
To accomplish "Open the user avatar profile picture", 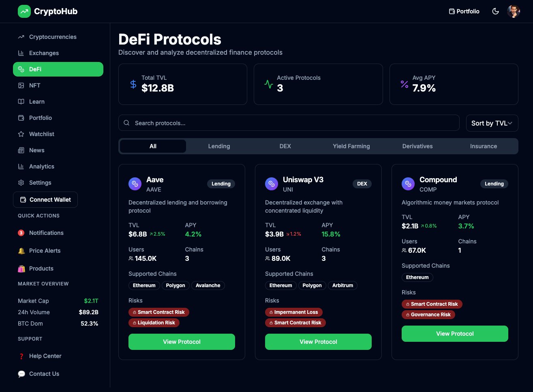I will [x=514, y=11].
